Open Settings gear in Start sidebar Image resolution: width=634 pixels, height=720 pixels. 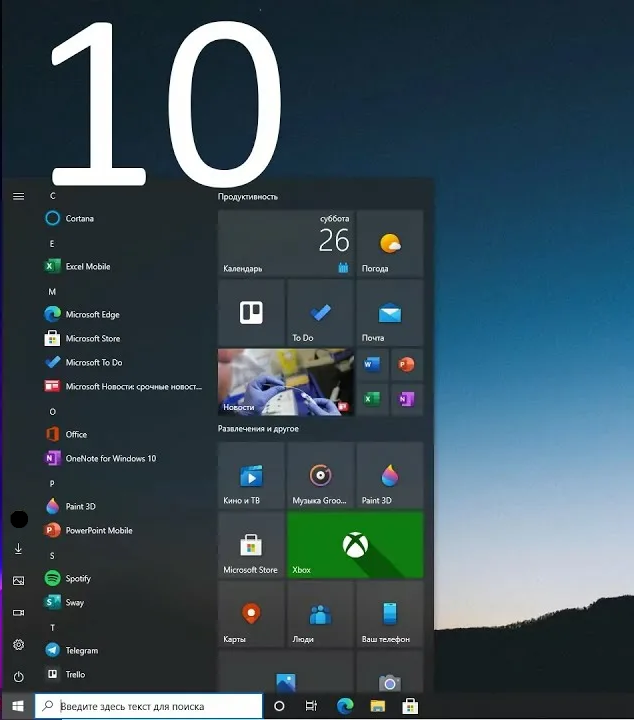[18, 645]
